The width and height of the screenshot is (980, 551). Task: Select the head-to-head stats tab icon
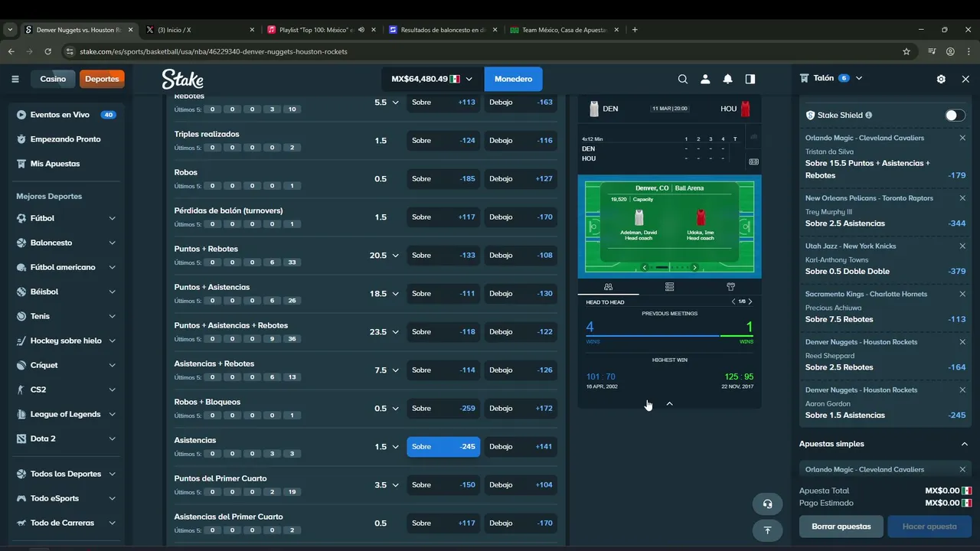(608, 287)
